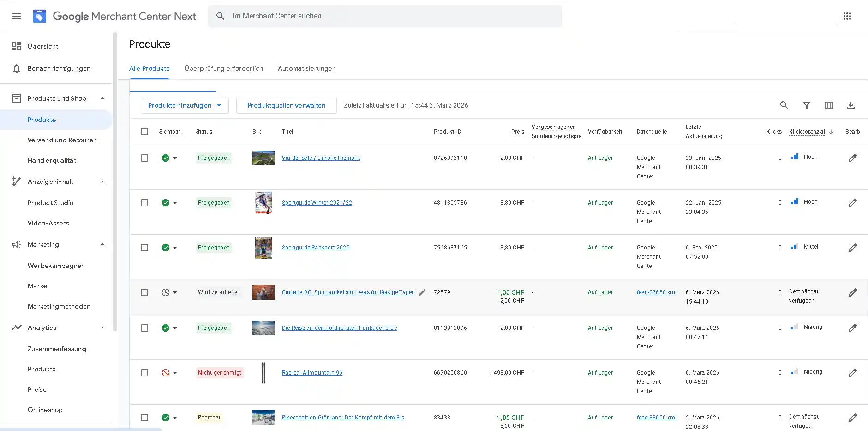
Task: Click pencil next to Catrade AG title
Action: coord(422,292)
